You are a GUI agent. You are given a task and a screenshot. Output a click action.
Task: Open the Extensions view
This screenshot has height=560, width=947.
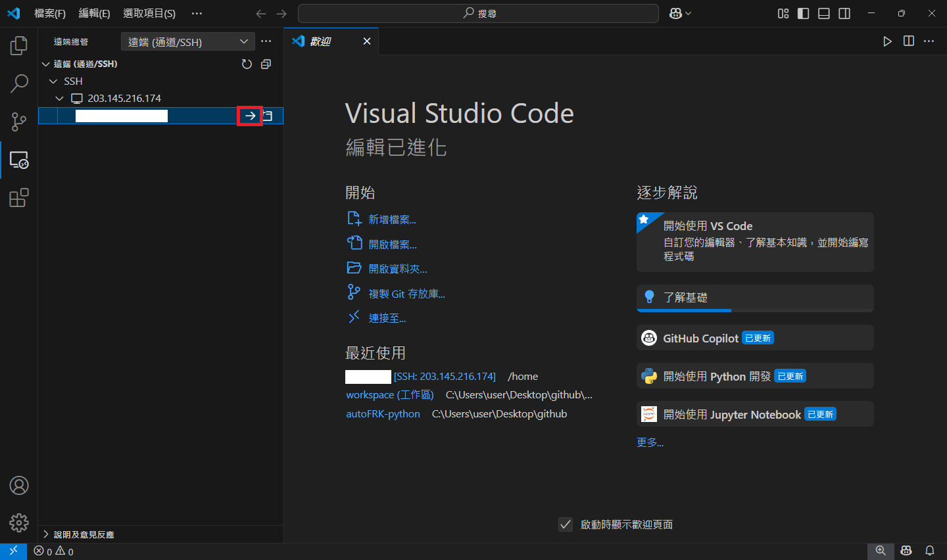(x=19, y=198)
